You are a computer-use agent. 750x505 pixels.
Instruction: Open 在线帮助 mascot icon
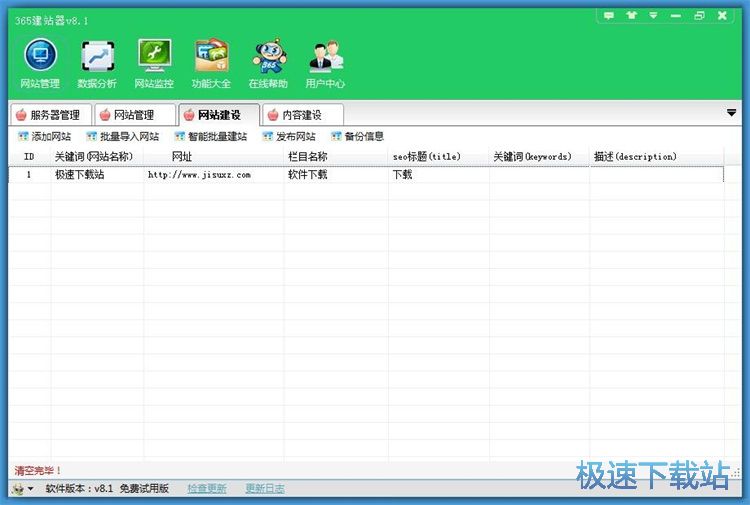[x=268, y=64]
